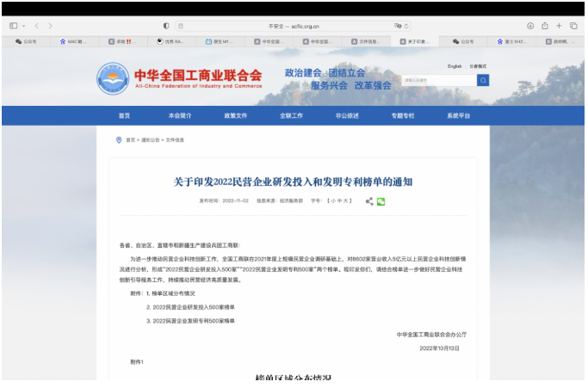
Task: Click the article title 关于印发2022民营企业研发投入和发明专利榜单的通知
Action: pyautogui.click(x=293, y=182)
